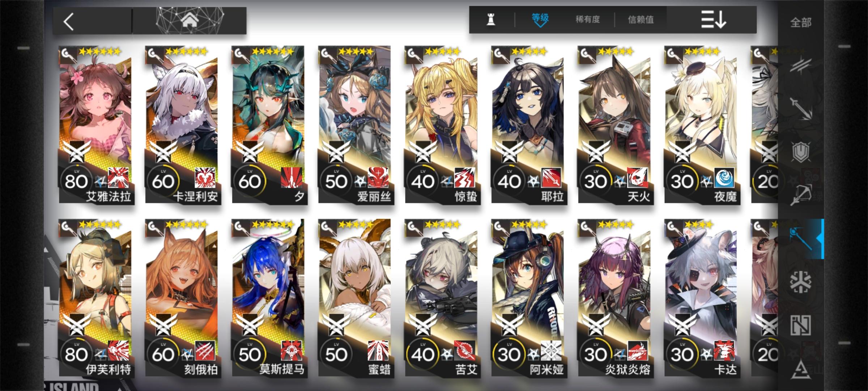Select the 阿米娅 operator card
This screenshot has height=391, width=868.
(528, 298)
